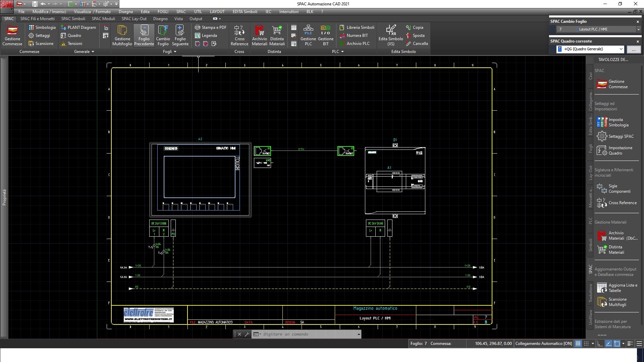
Task: Click the browse button beside Quadro corrente
Action: (634, 49)
